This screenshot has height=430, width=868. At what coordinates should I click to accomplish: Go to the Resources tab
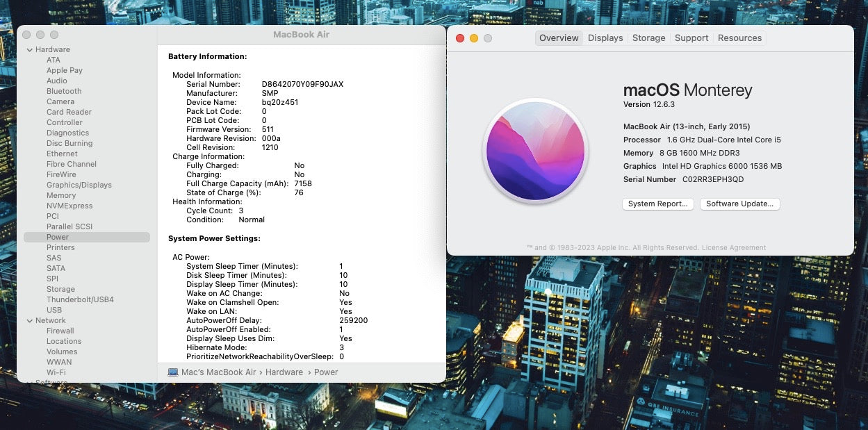tap(739, 38)
